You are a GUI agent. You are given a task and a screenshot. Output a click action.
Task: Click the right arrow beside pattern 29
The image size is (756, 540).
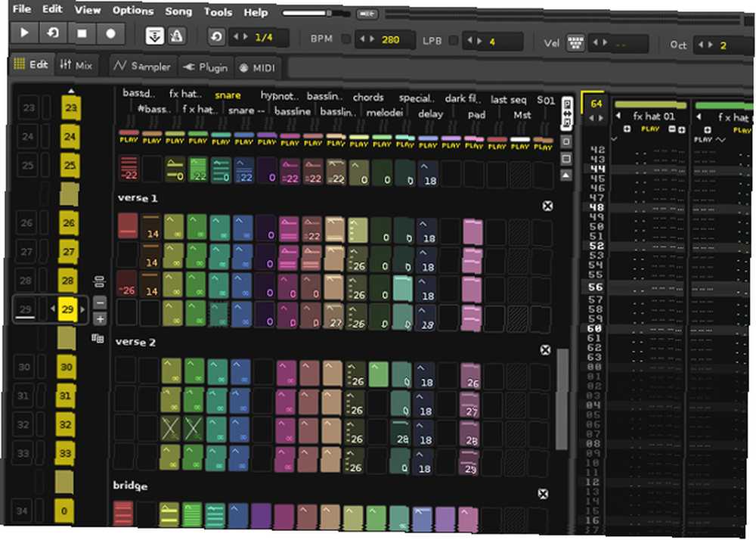point(82,309)
